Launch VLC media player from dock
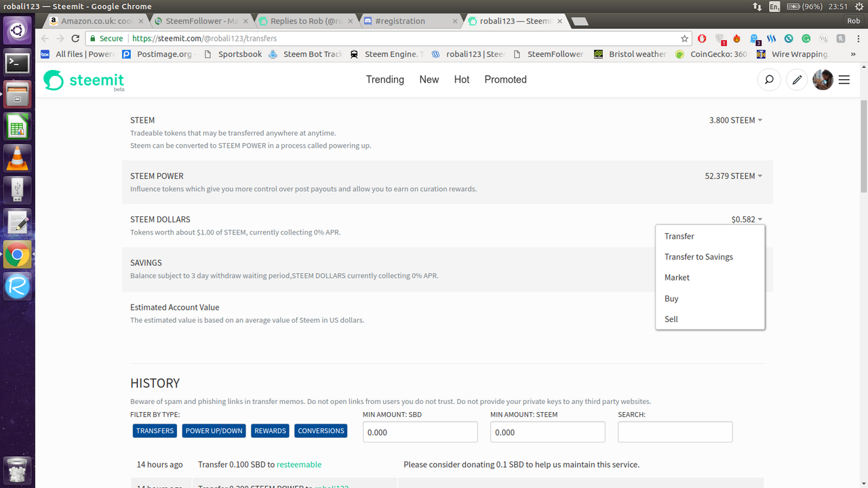The height and width of the screenshot is (488, 868). pos(18,159)
